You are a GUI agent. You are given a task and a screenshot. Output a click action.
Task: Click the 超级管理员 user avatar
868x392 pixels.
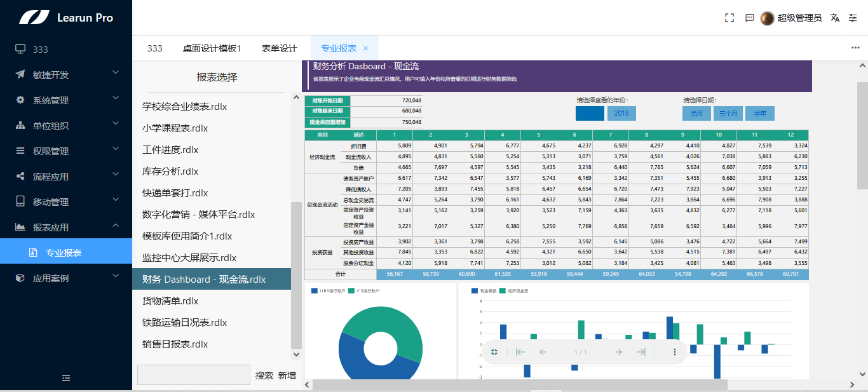coord(768,18)
